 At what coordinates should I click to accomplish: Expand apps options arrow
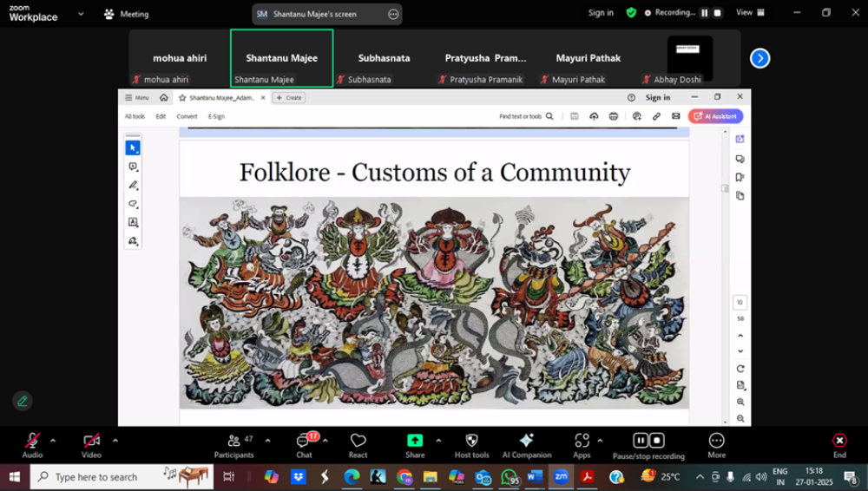coord(600,441)
